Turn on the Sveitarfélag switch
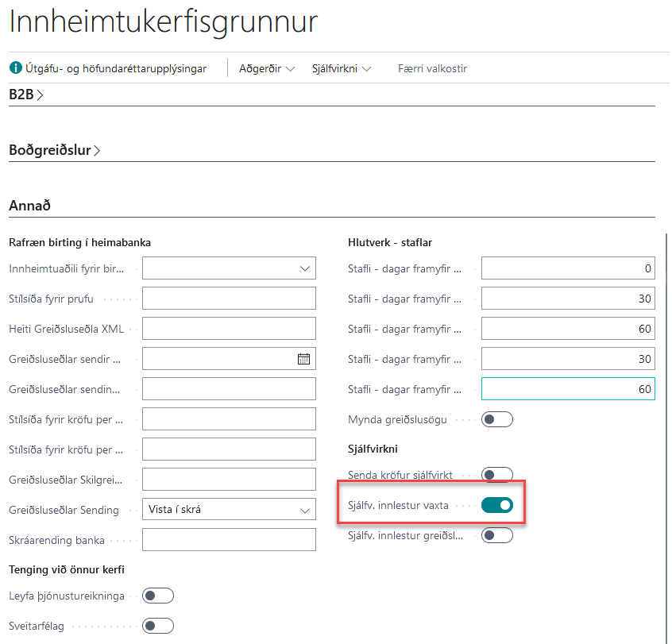Viewport: 672px width, 644px height. 157,626
